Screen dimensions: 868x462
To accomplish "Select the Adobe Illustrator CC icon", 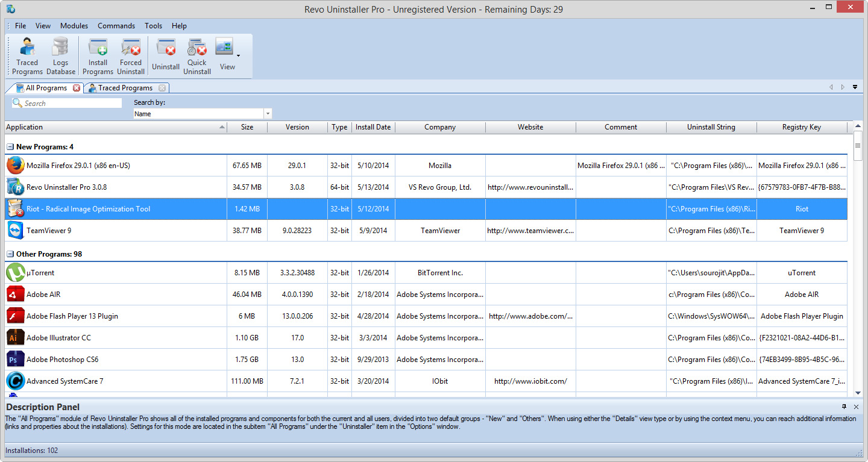I will (x=16, y=337).
